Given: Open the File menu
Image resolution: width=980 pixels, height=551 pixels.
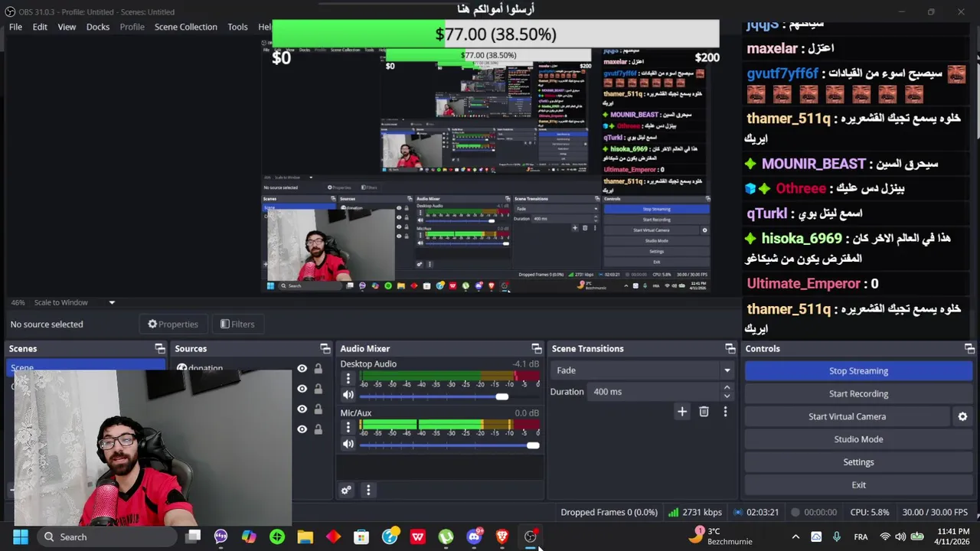Looking at the screenshot, I should click(15, 27).
